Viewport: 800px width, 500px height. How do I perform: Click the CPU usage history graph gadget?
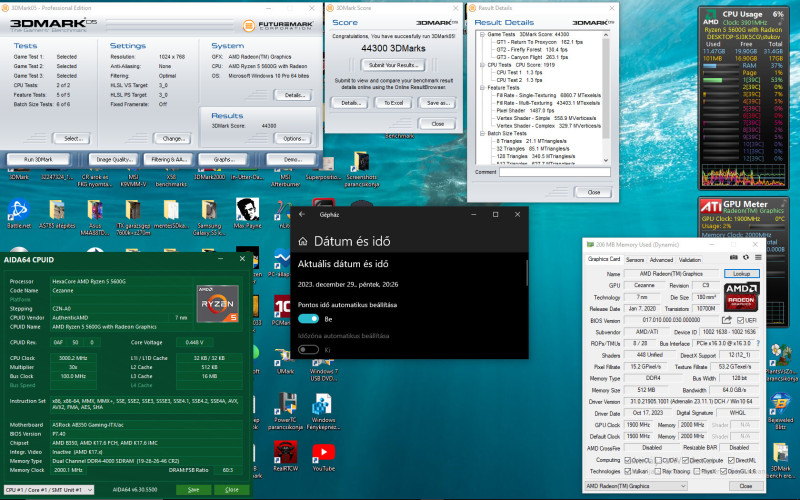[743, 175]
